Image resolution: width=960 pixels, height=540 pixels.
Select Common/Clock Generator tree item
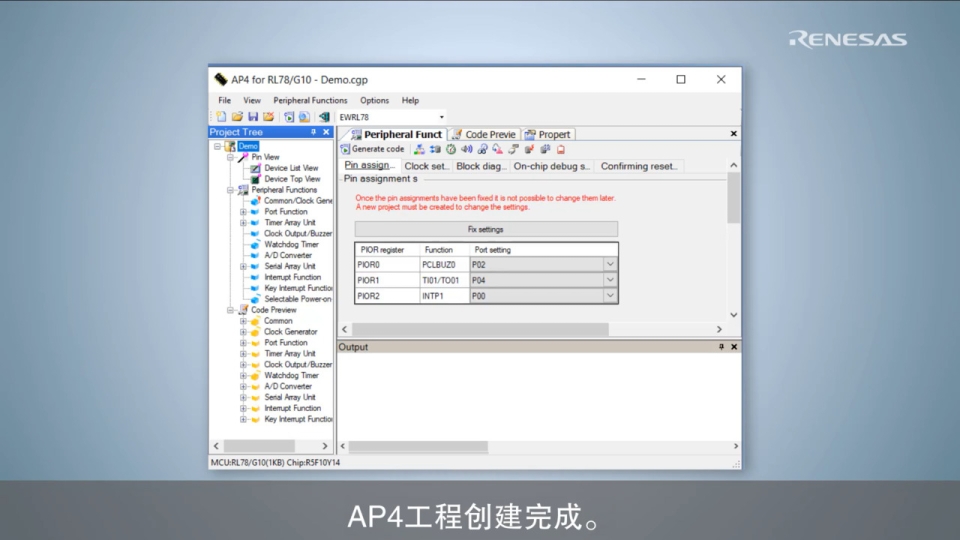(298, 201)
